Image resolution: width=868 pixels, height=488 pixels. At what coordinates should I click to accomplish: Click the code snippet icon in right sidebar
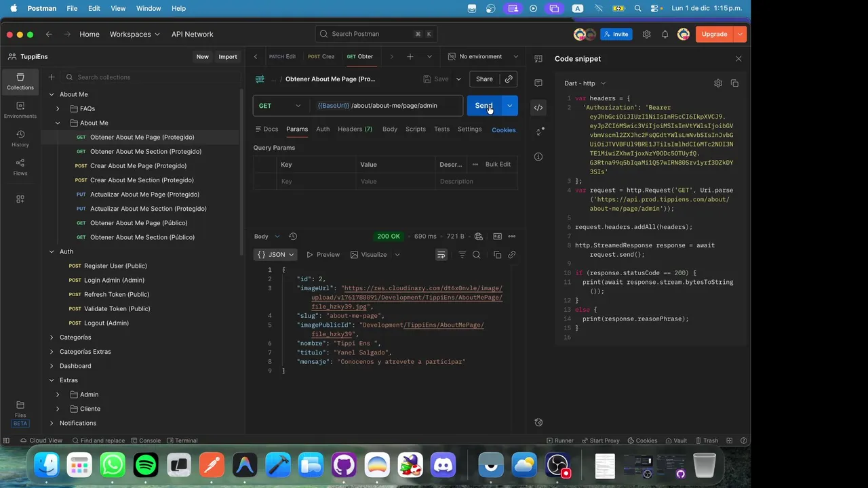[x=538, y=107]
